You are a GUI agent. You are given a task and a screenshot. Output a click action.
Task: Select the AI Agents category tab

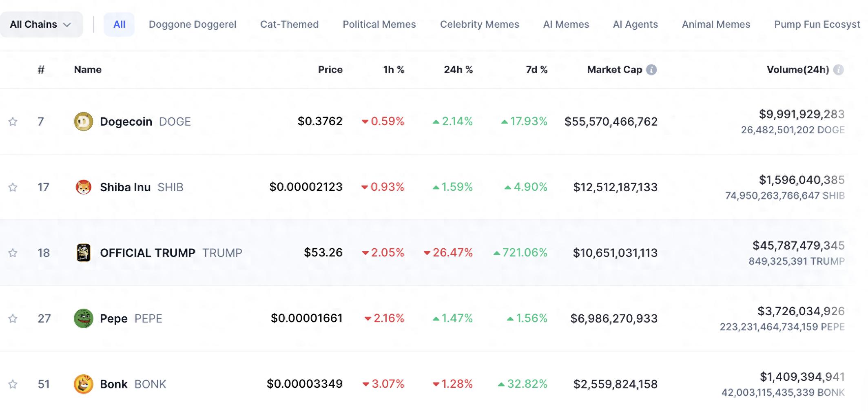[x=635, y=24]
